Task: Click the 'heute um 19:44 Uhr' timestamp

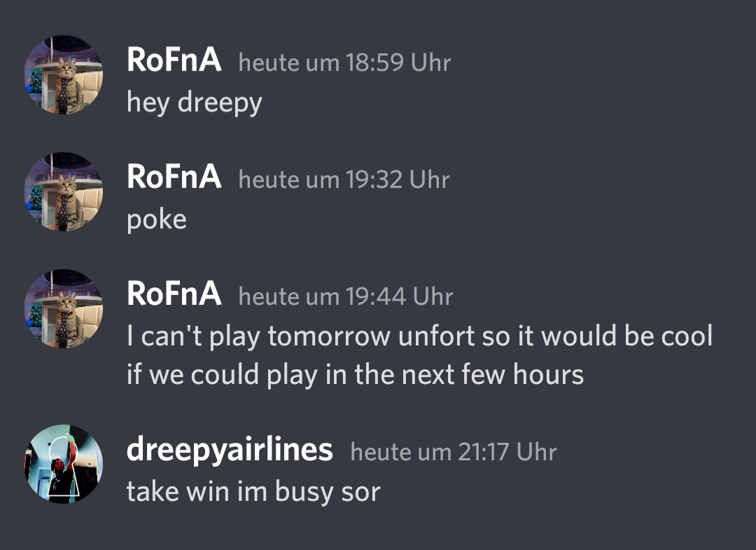Action: click(x=346, y=296)
